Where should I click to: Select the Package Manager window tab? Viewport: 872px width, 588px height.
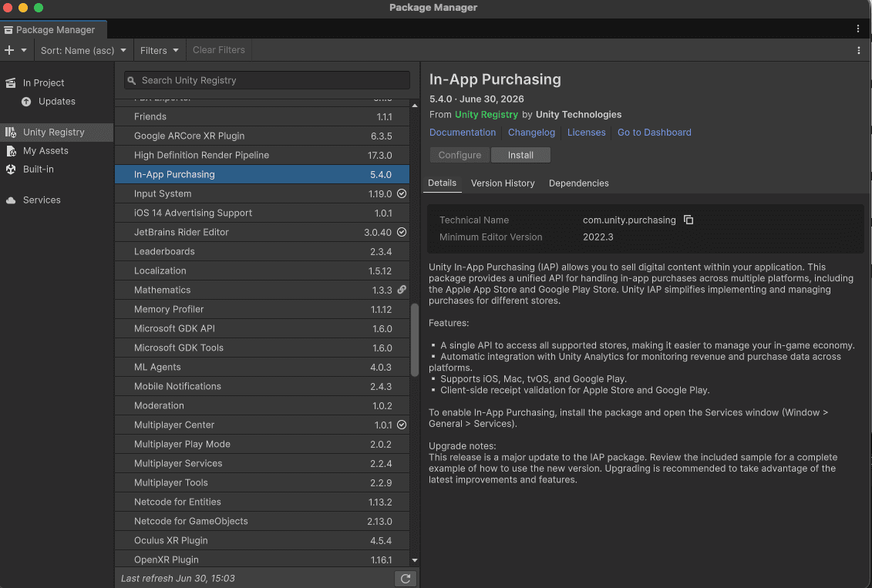click(x=53, y=29)
